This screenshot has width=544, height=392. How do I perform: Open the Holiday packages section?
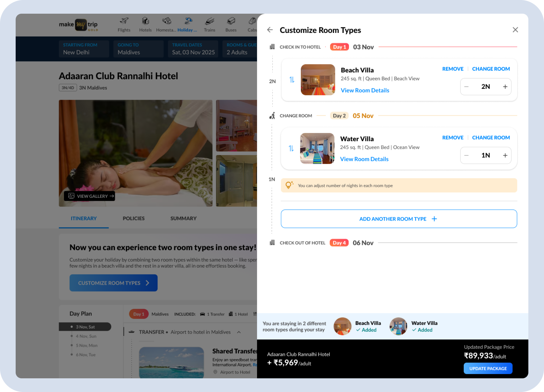188,25
